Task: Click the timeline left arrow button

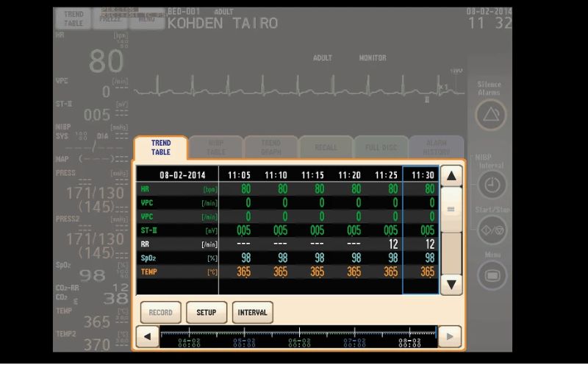Action: [x=147, y=337]
